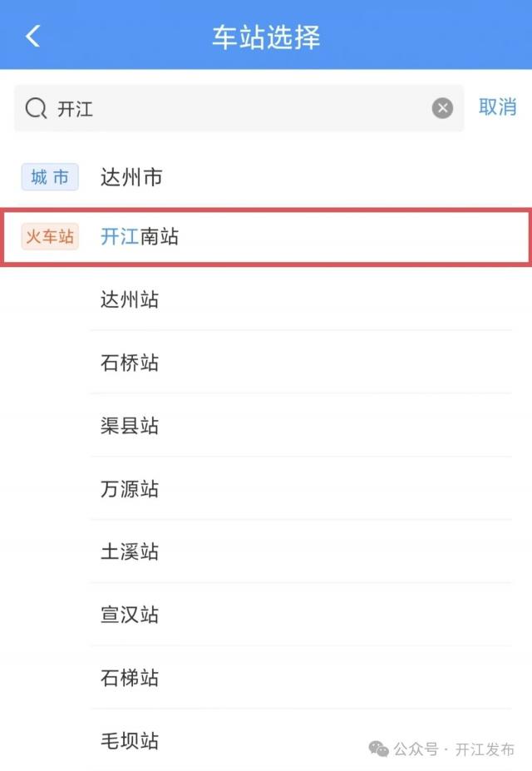Screen dimensions: 532x771
Task: Choose 万源站 from results
Action: click(130, 489)
